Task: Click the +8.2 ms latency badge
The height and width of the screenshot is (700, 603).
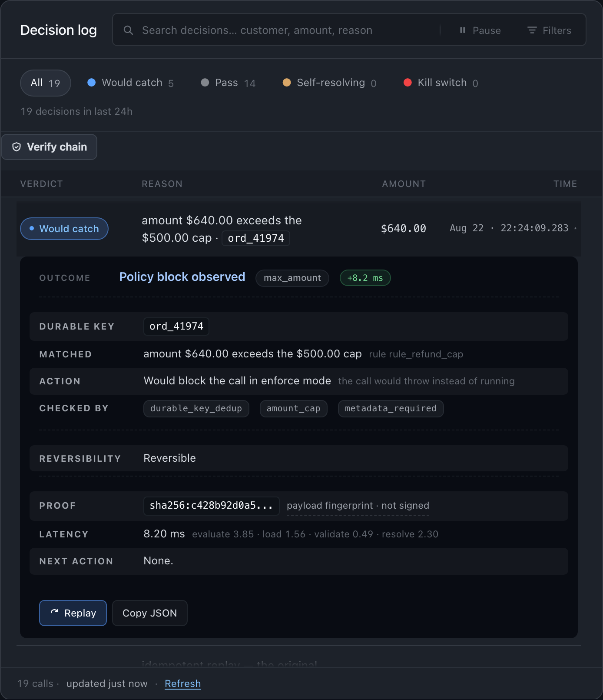Action: 365,278
